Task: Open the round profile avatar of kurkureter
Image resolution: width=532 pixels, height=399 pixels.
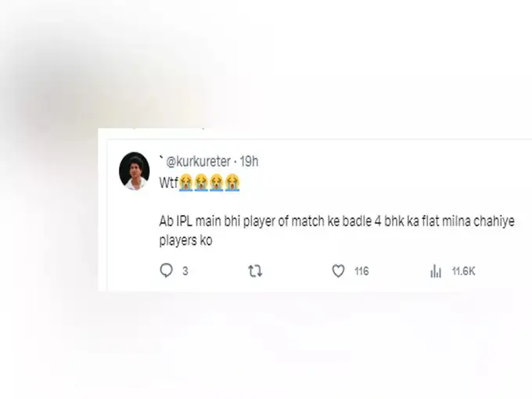Action: tap(135, 171)
